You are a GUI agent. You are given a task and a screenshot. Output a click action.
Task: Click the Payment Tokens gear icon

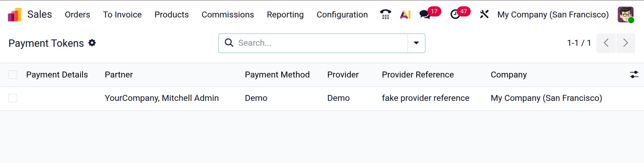(92, 43)
